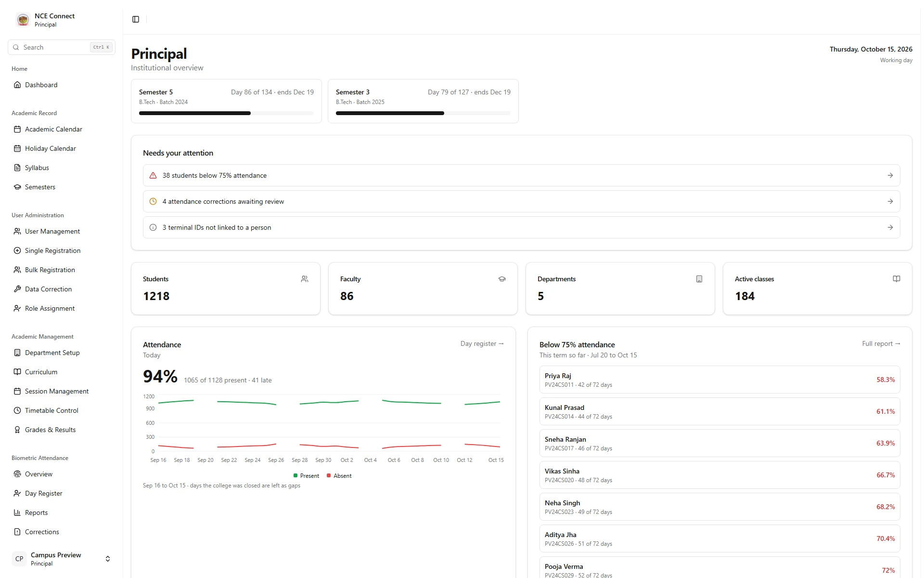Open the Day register link
Image resolution: width=924 pixels, height=578 pixels.
[x=482, y=343]
